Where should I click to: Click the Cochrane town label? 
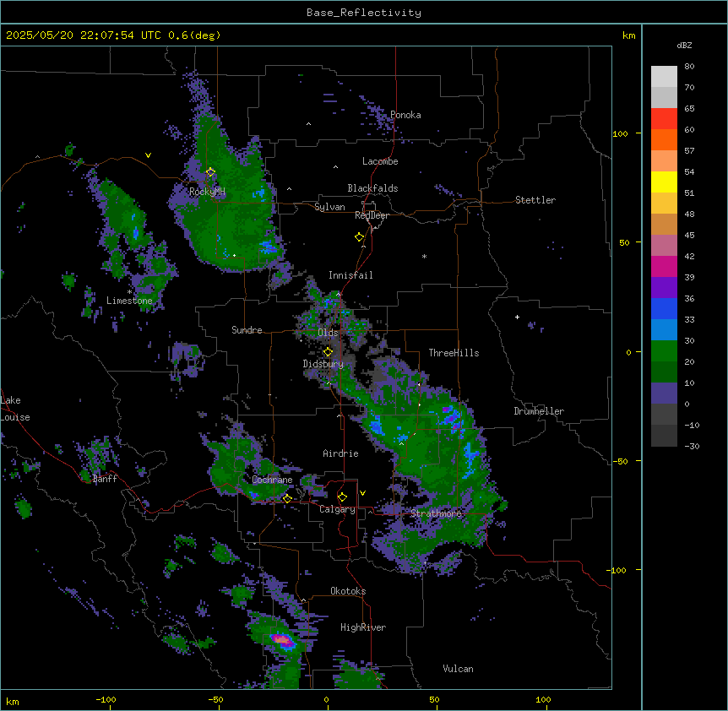point(272,480)
